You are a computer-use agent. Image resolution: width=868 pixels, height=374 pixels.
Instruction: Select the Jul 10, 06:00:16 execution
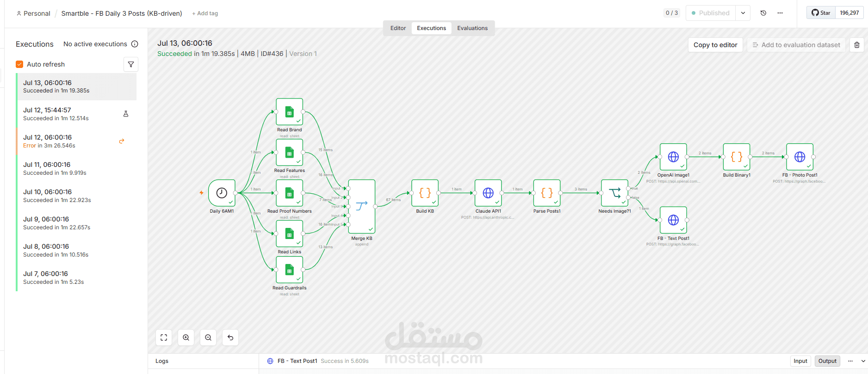(x=76, y=196)
